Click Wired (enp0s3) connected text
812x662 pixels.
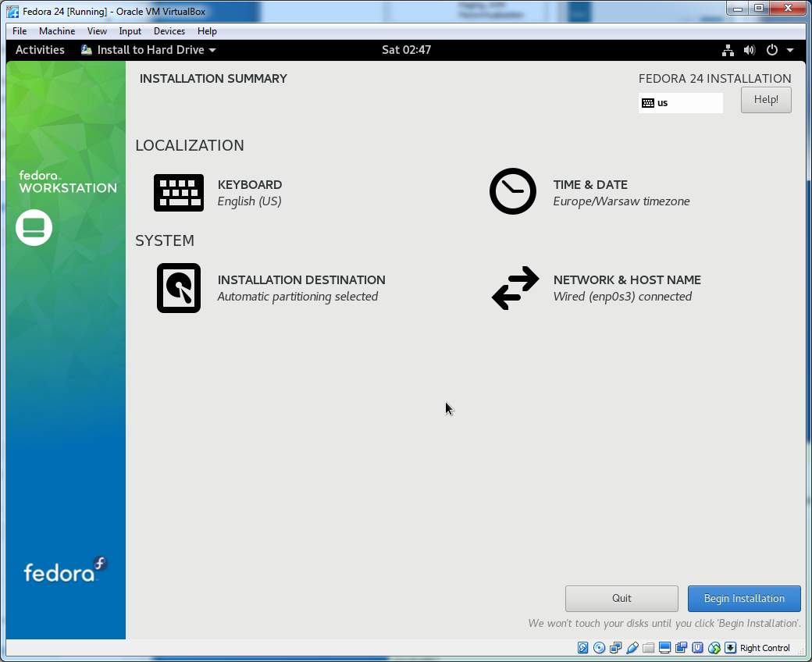[x=622, y=297]
